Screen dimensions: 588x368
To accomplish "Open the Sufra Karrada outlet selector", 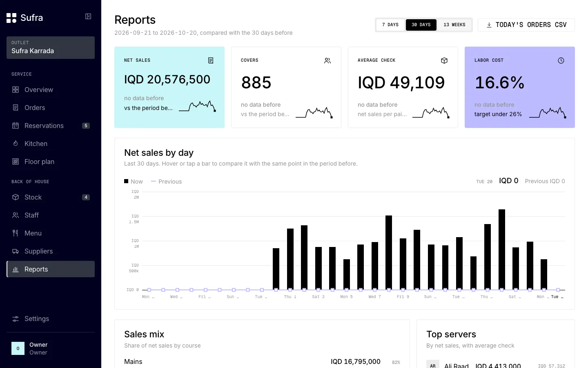I will 51,47.
